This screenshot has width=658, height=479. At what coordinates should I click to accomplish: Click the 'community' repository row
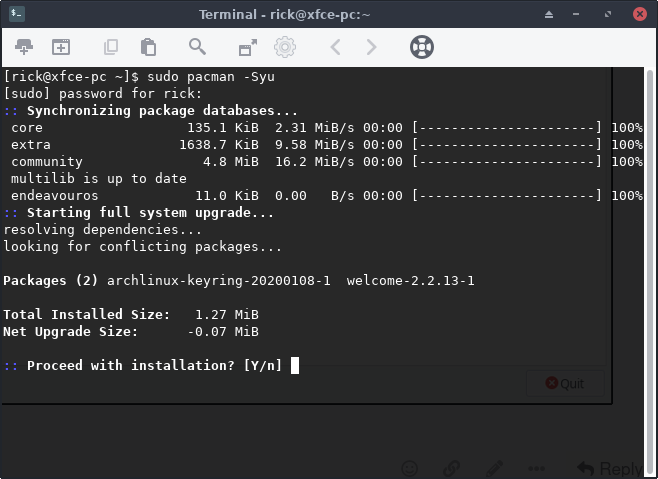click(x=326, y=162)
